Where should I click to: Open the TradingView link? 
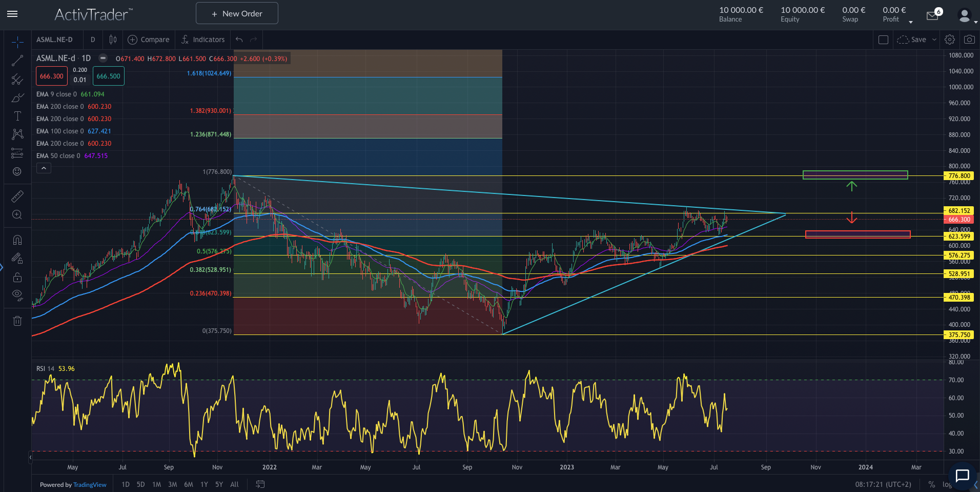[x=90, y=485]
